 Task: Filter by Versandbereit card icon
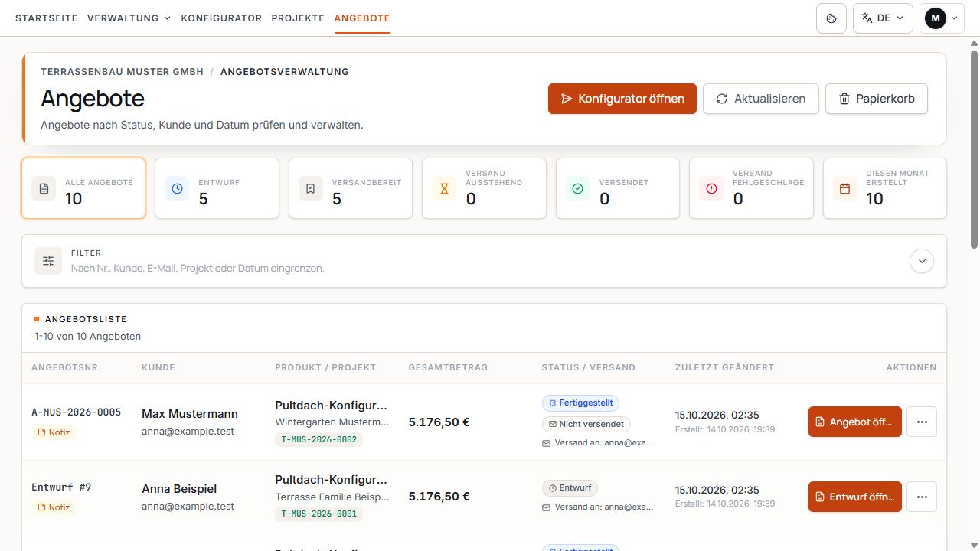[311, 188]
